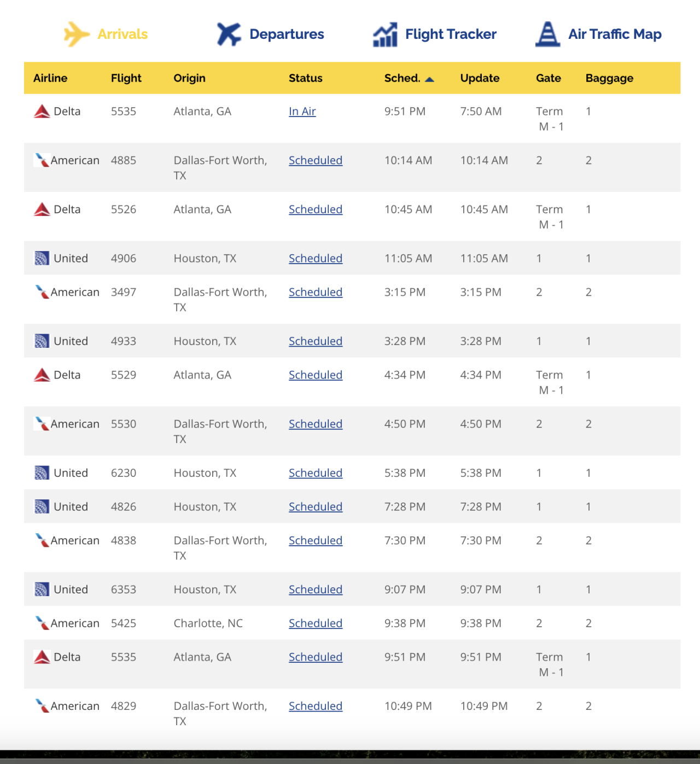Select the Delta logo beside flight 5535
The width and height of the screenshot is (700, 764).
pos(42,111)
